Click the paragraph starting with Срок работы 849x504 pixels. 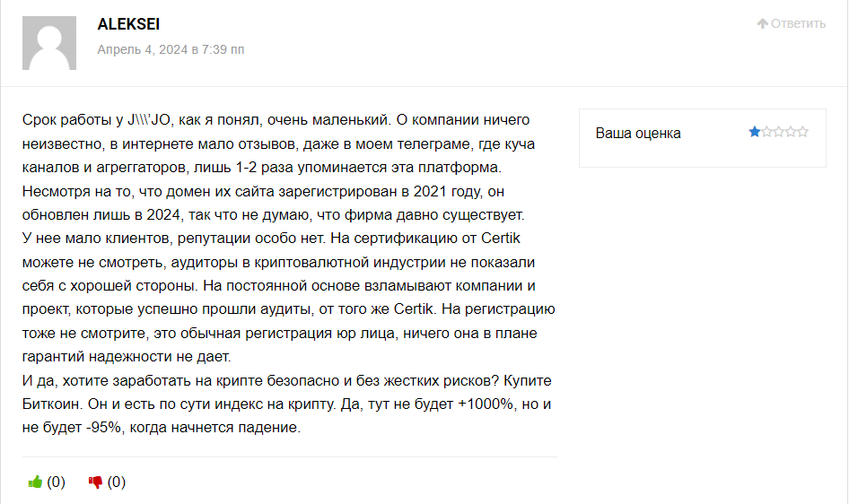tap(279, 167)
